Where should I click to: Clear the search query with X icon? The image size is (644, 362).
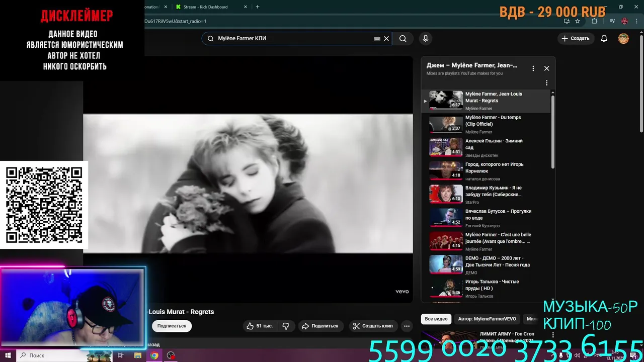click(386, 39)
